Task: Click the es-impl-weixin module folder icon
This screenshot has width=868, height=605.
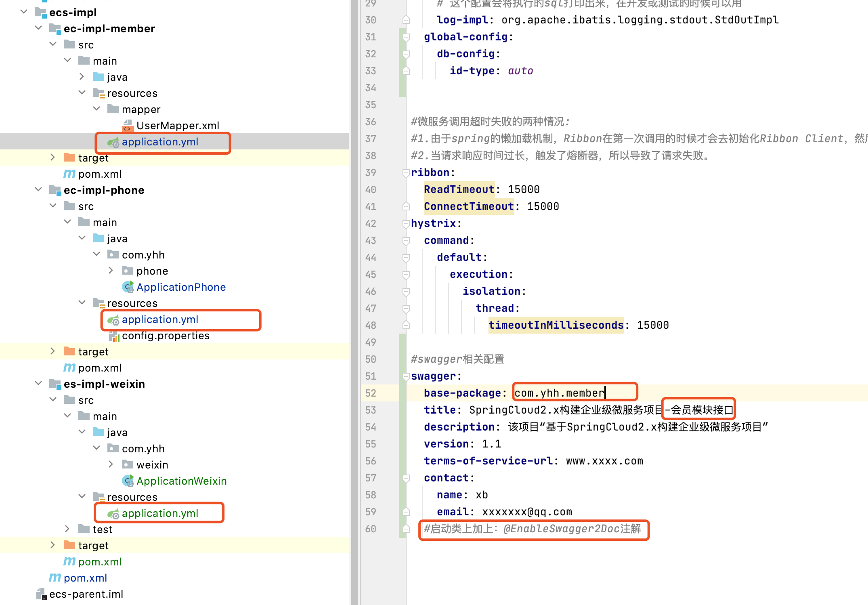Action: 55,384
